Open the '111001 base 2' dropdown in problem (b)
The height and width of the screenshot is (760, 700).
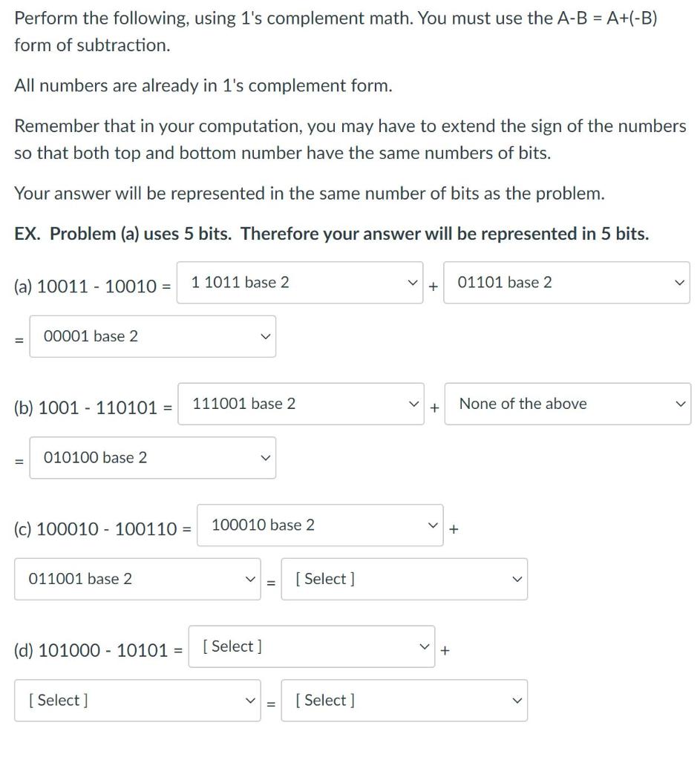pyautogui.click(x=299, y=404)
